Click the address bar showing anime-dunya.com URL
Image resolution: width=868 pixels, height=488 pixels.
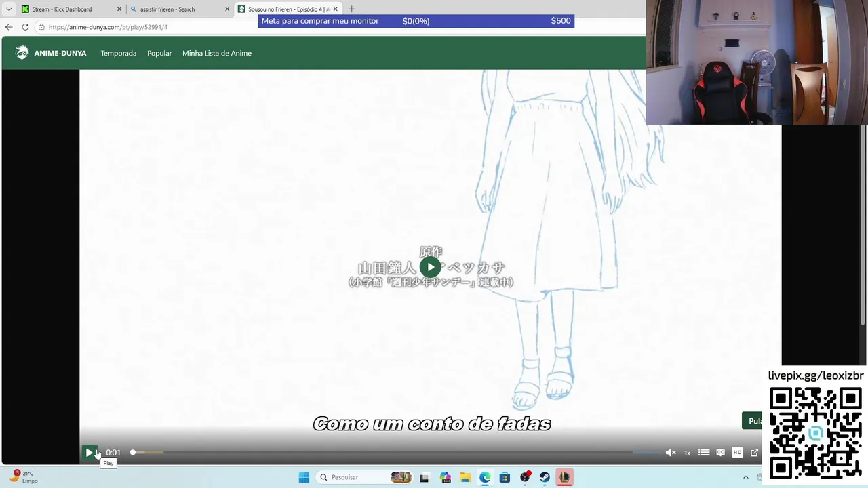[339, 27]
